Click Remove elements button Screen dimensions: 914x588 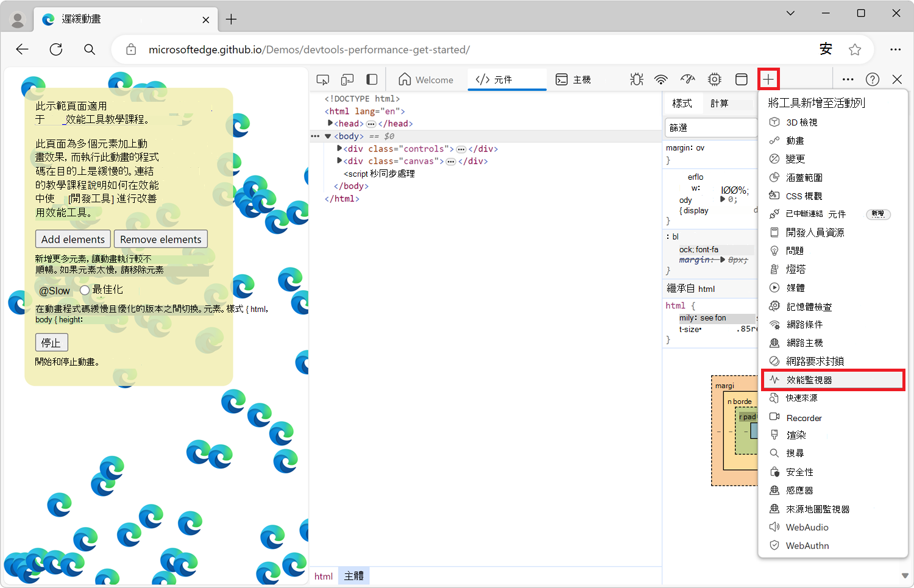pyautogui.click(x=161, y=239)
